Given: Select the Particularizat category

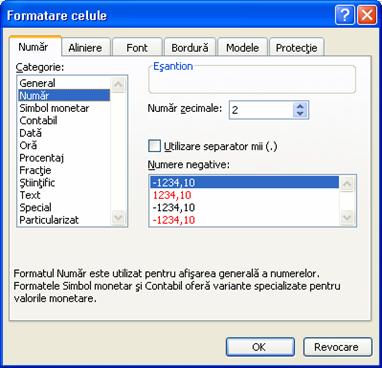Looking at the screenshot, I should pos(49,220).
